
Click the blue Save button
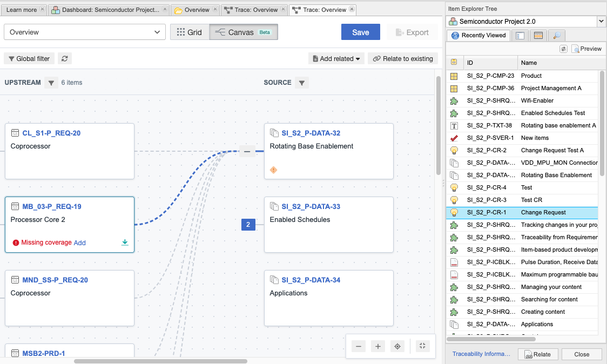coord(360,32)
